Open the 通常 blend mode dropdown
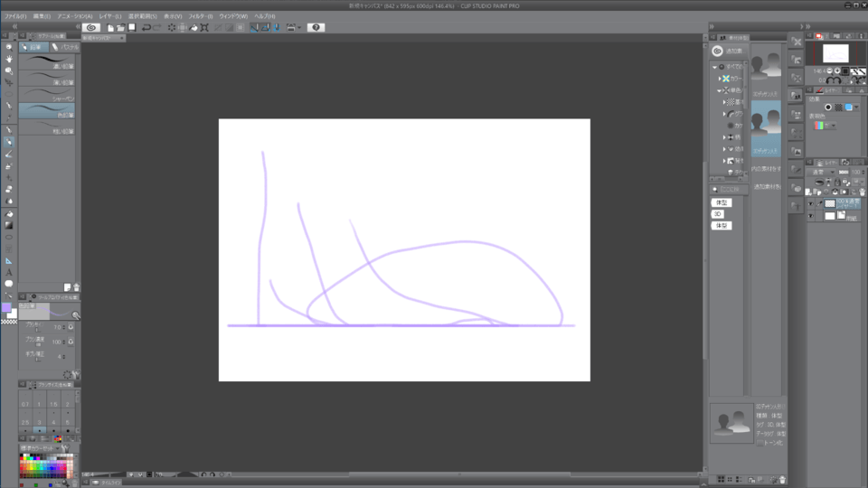868x488 pixels. 822,172
